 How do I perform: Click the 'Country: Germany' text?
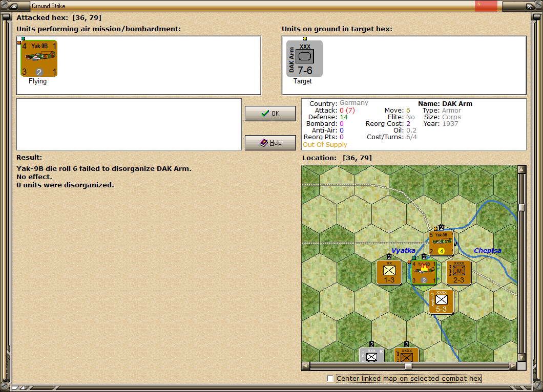click(x=338, y=103)
